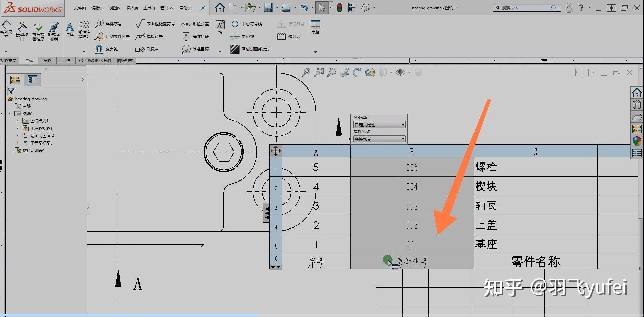Add a datum target (基准目标)
This screenshot has width=644, height=317.
click(x=195, y=49)
